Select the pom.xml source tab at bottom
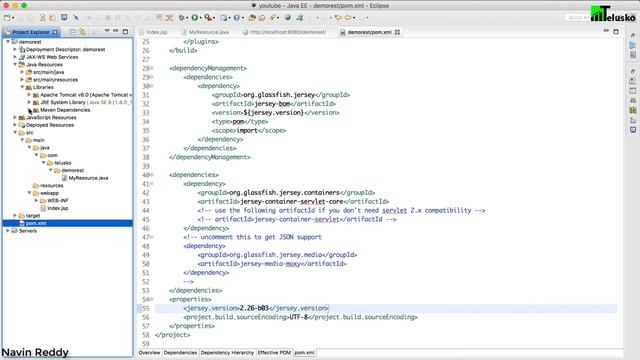 click(304, 352)
